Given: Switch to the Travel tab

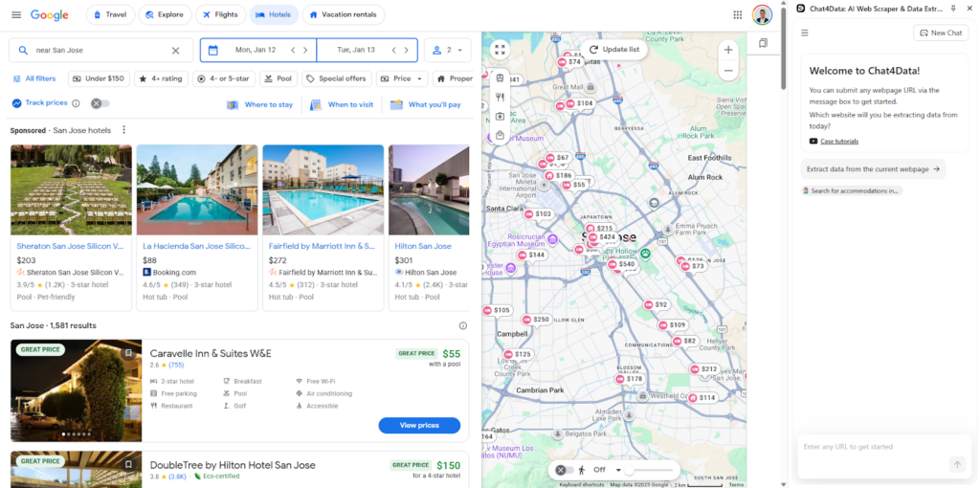Looking at the screenshot, I should pos(111,15).
